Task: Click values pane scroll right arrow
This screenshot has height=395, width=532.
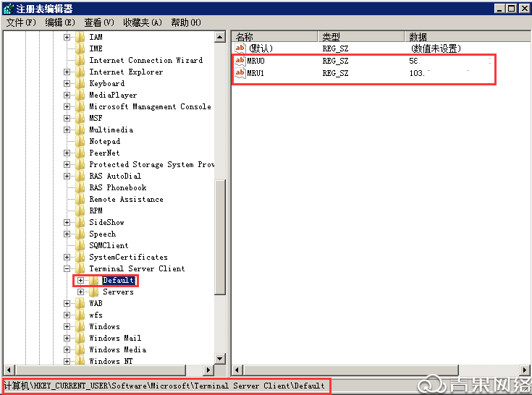Action: (x=525, y=370)
